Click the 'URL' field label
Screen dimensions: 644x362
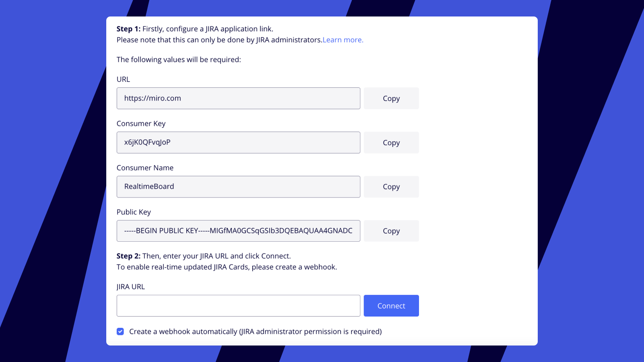point(123,79)
